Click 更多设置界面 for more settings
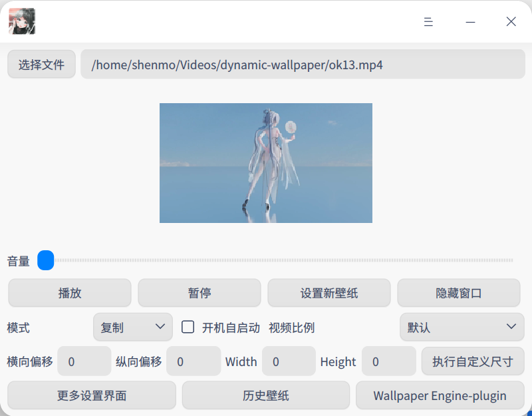The image size is (532, 416). coord(91,395)
